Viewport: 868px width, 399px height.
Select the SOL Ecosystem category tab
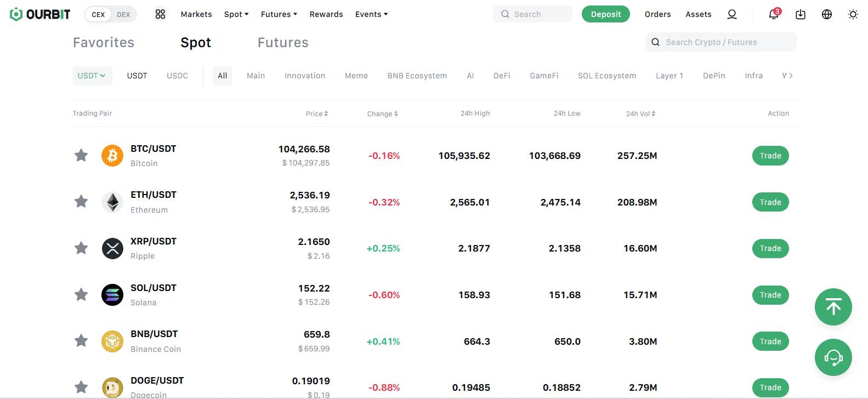click(607, 76)
